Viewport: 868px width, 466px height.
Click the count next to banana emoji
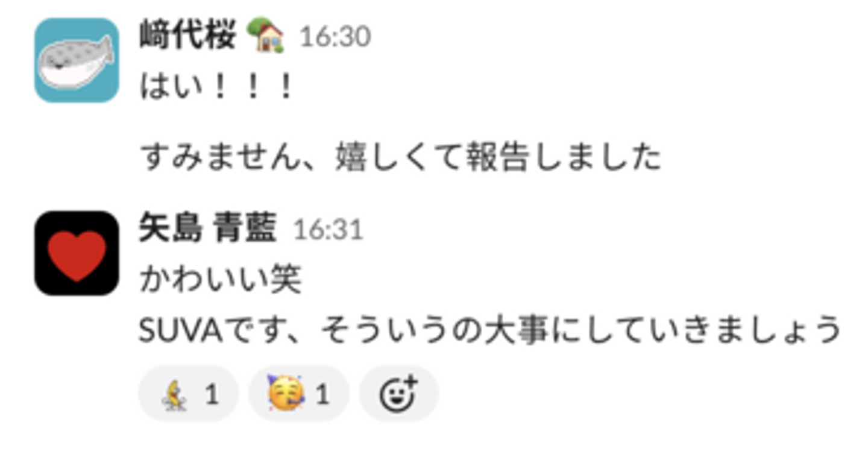(x=211, y=395)
